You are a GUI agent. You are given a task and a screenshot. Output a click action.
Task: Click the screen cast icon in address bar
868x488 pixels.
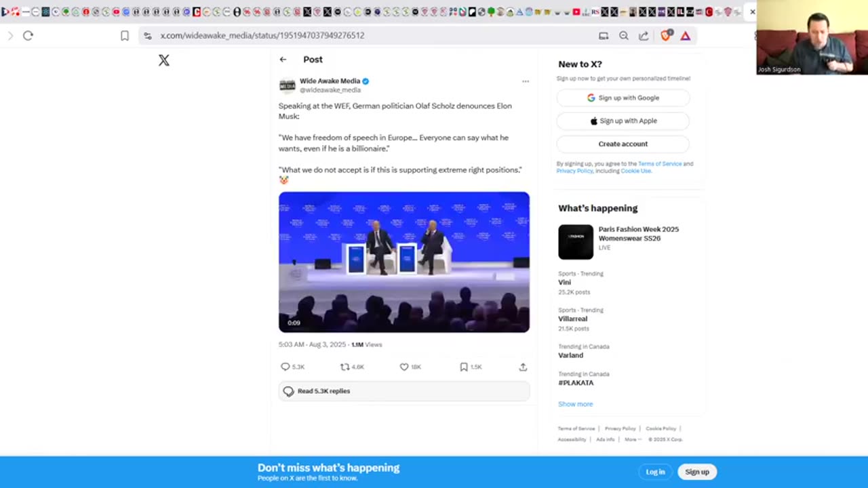tap(604, 35)
